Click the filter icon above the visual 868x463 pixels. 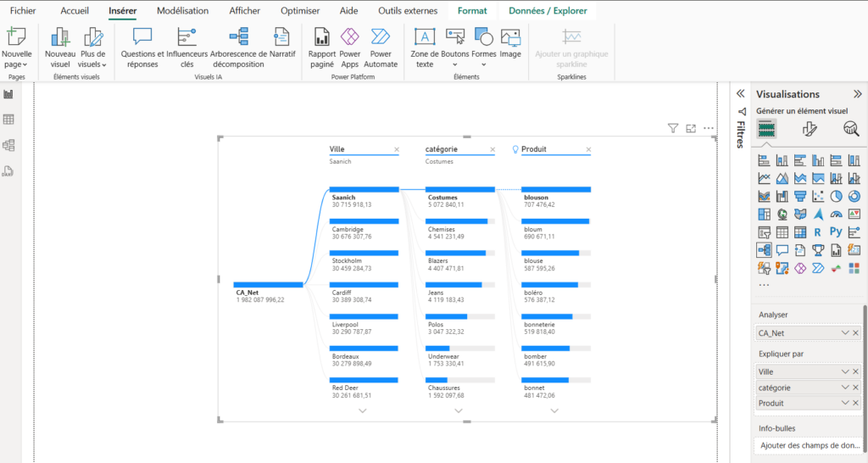[x=673, y=128]
